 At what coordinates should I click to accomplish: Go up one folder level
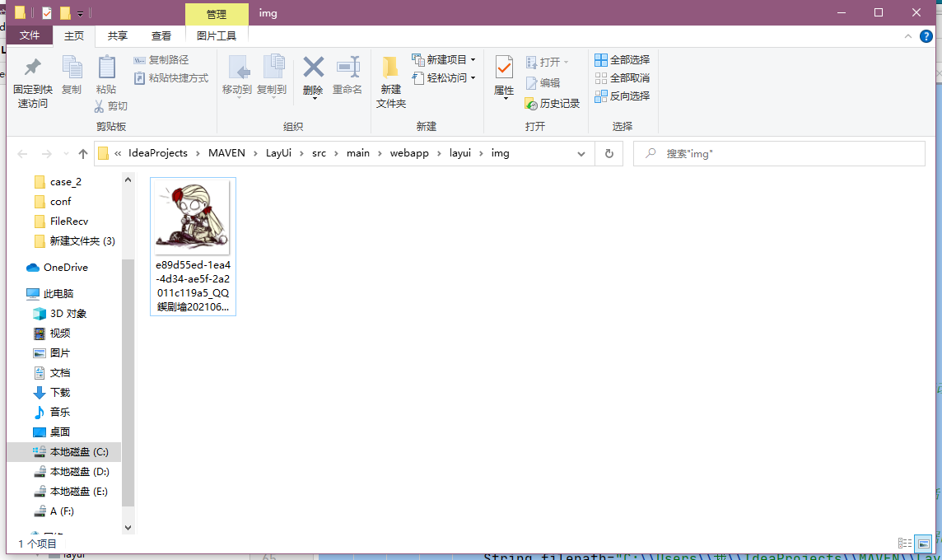[x=83, y=154]
